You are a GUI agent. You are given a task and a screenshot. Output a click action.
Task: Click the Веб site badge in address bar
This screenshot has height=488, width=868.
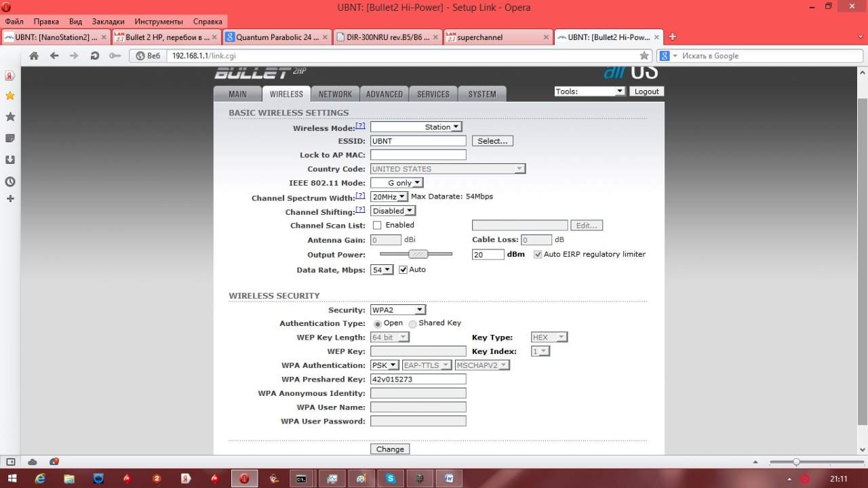pyautogui.click(x=149, y=56)
